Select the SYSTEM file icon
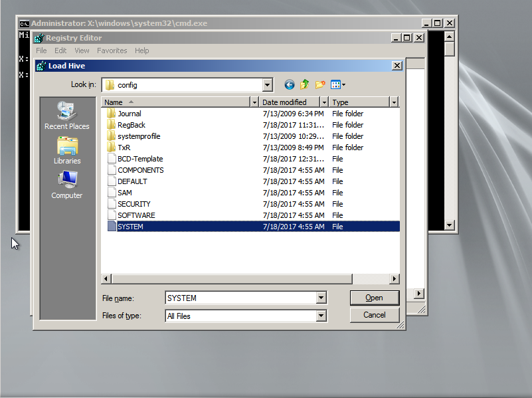This screenshot has height=398, width=532. (x=112, y=227)
